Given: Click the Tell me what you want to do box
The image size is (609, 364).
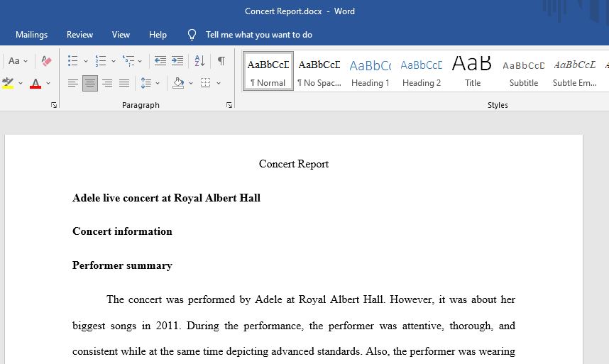Looking at the screenshot, I should point(258,35).
